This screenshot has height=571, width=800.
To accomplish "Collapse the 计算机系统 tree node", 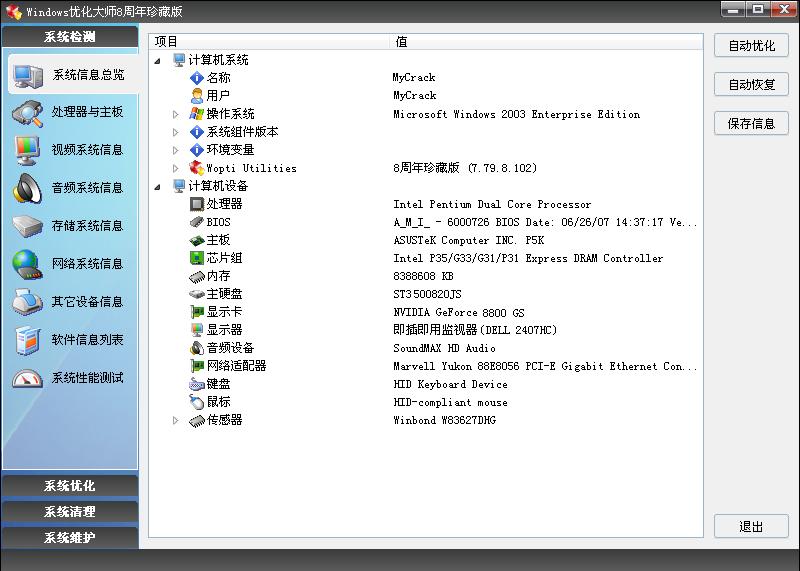I will 158,61.
